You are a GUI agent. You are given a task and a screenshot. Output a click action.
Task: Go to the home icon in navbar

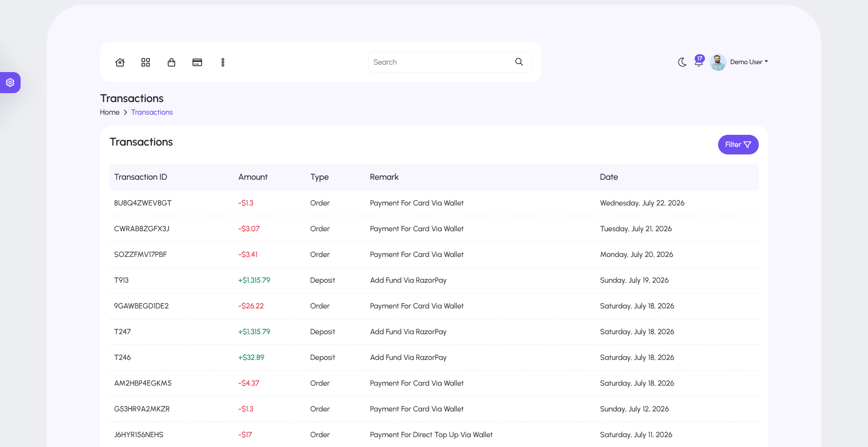coord(120,62)
